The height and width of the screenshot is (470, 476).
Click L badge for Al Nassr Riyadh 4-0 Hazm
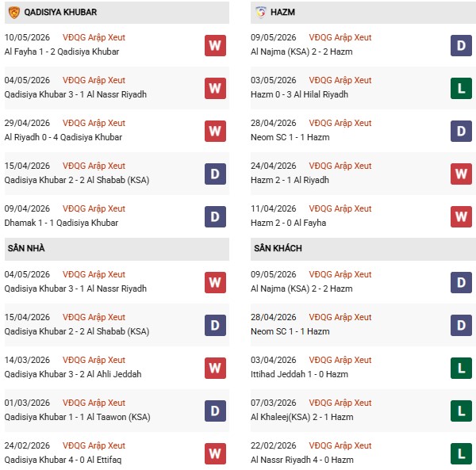(461, 454)
